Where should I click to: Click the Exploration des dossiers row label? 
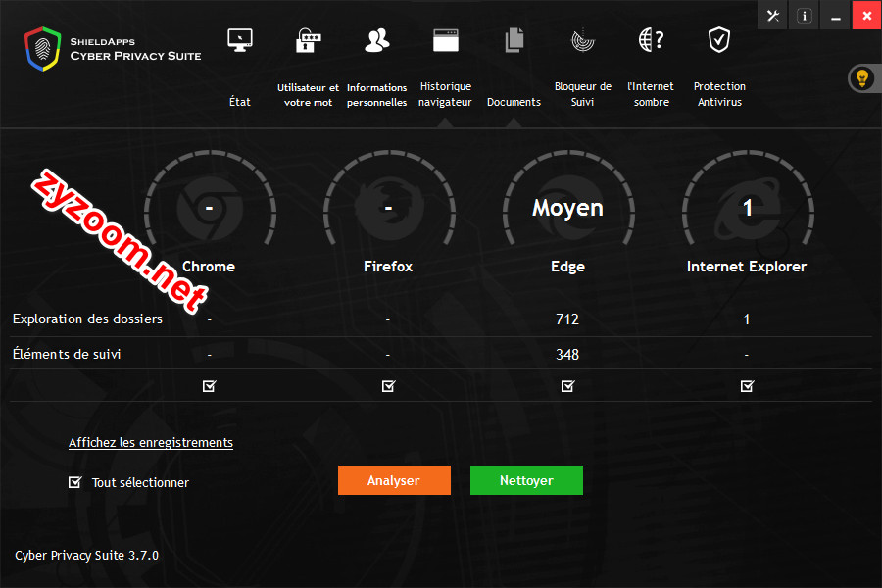click(x=88, y=319)
